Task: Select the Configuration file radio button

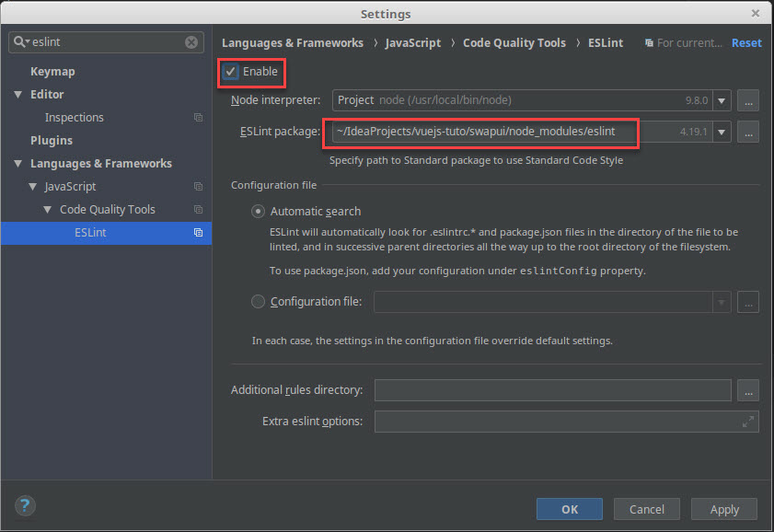Action: [259, 302]
